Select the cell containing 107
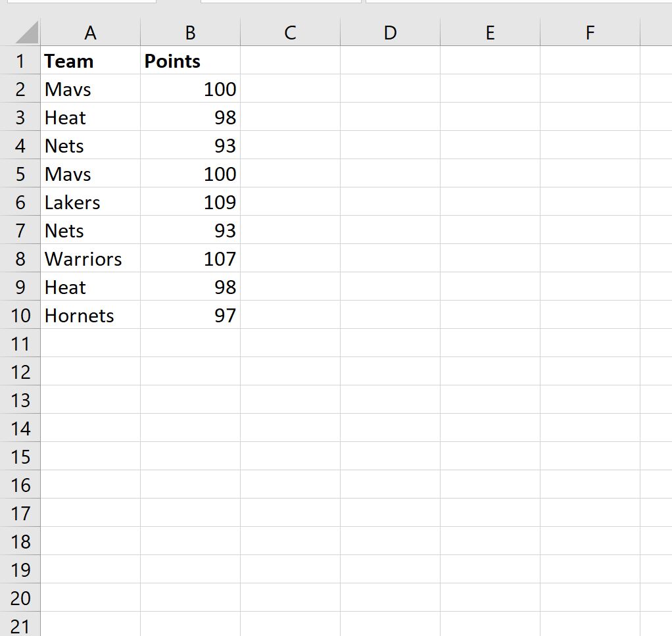The image size is (672, 636). point(190,259)
